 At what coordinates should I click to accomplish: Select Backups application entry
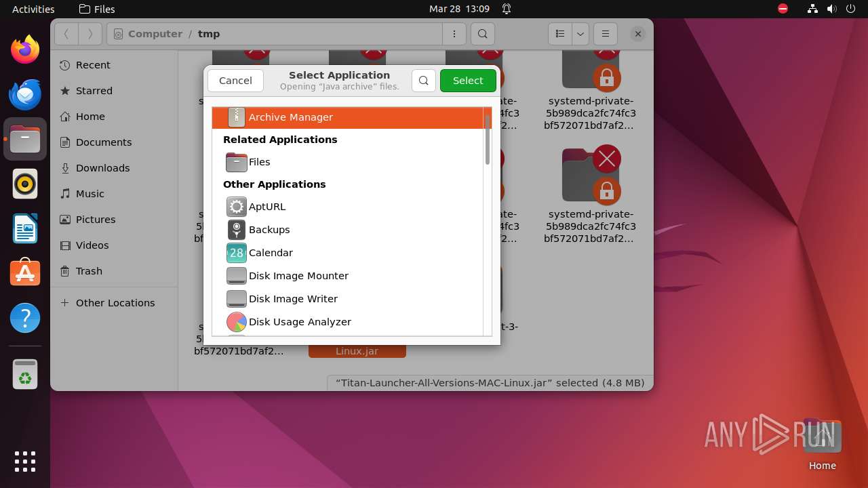point(348,230)
